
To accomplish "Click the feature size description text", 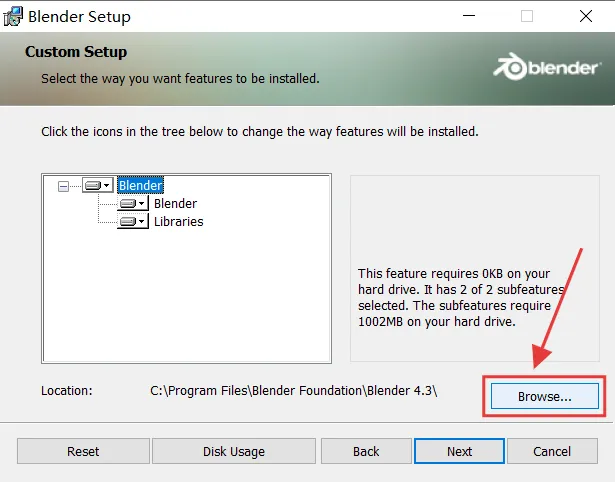I will (461, 297).
